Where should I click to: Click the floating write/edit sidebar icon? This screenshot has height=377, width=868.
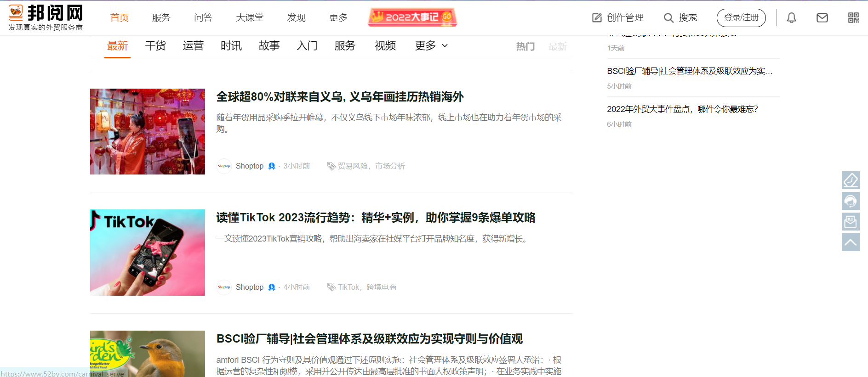pos(851,180)
